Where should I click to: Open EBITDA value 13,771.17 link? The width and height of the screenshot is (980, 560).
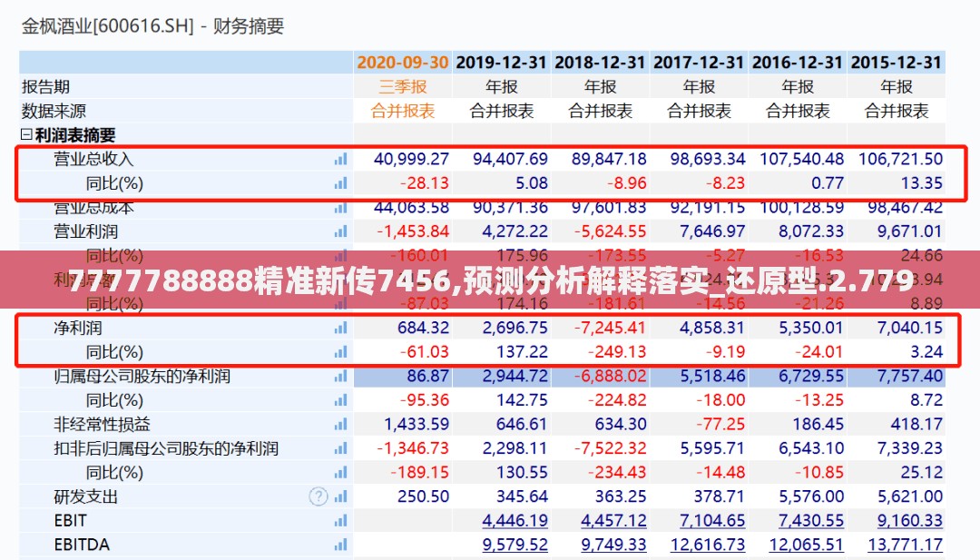coord(906,545)
